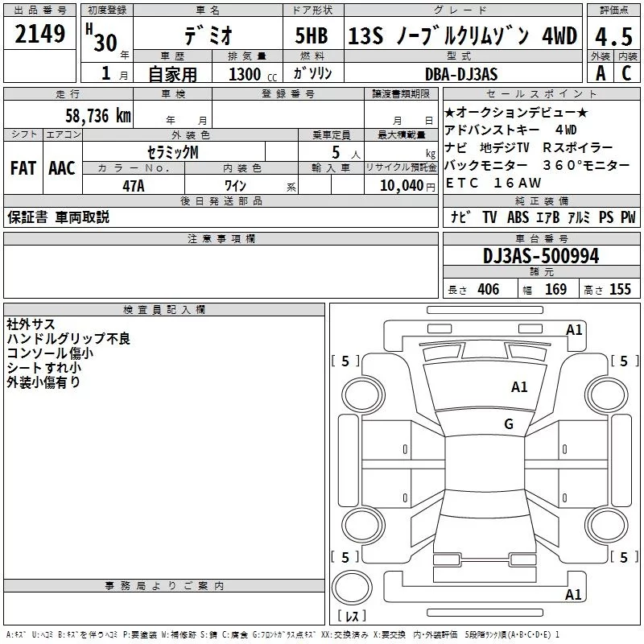Screen dimensions: 644x644
Task: Click the A1 mark on the front bumper
Action: [x=574, y=330]
